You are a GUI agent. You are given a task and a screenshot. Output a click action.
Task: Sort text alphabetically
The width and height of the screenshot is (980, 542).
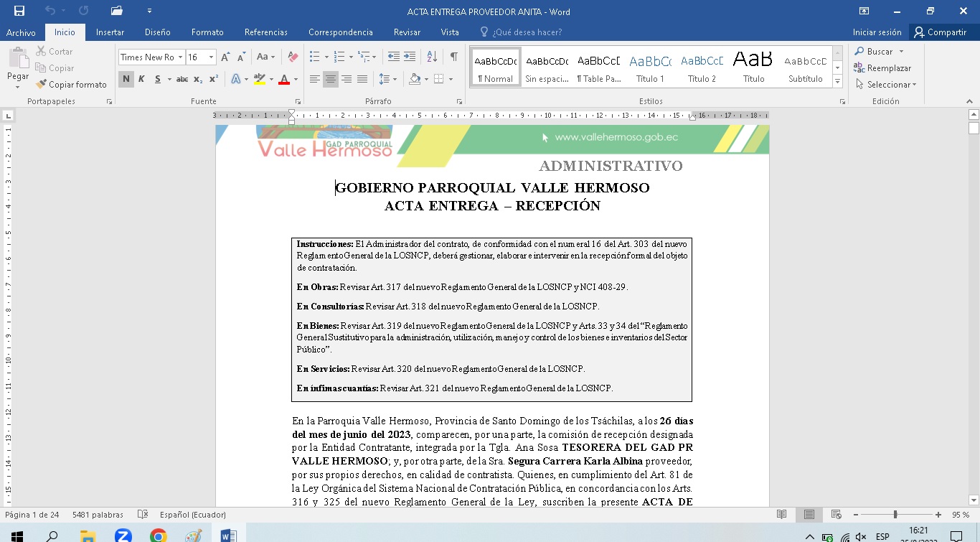(x=432, y=57)
